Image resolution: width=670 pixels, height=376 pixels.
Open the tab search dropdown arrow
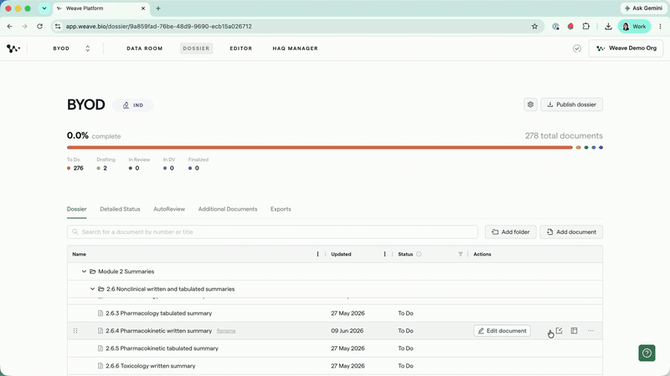coord(44,8)
